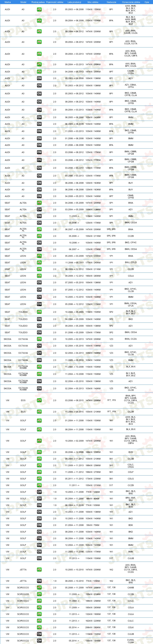Select engine code cell BWJ, CDLD
Screen dimensions: 153x644
[x=131, y=263]
